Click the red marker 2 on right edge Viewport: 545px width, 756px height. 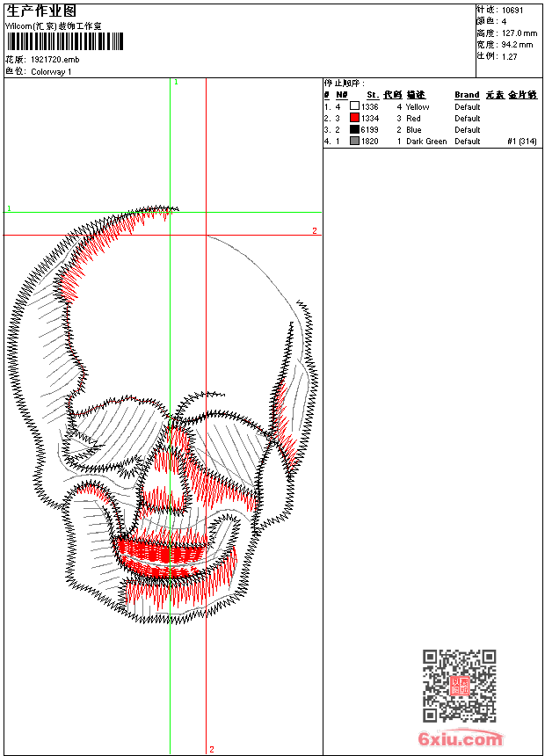click(314, 230)
